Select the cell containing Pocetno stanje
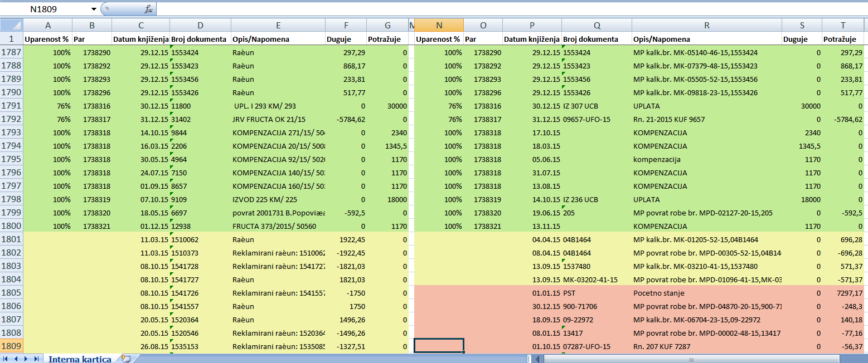The height and width of the screenshot is (363, 868). tap(706, 293)
